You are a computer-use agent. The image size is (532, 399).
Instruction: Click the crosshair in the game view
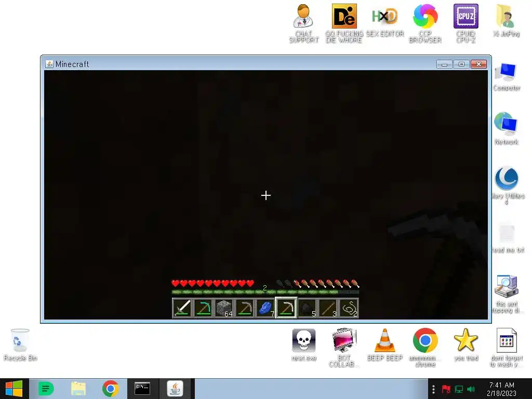coord(266,195)
